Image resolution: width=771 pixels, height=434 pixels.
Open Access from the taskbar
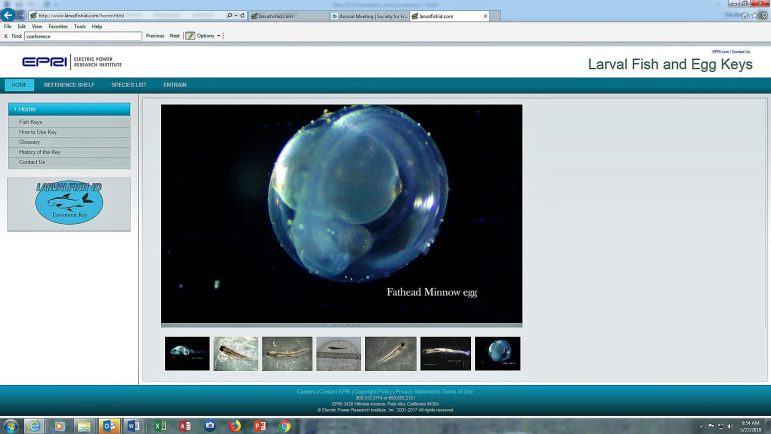coord(185,426)
